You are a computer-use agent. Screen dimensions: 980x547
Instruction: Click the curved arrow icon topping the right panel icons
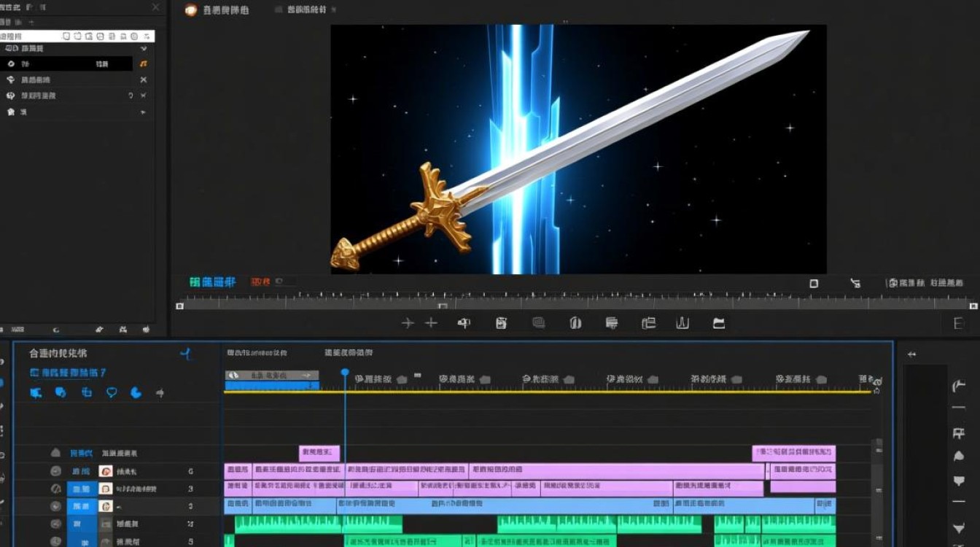959,387
